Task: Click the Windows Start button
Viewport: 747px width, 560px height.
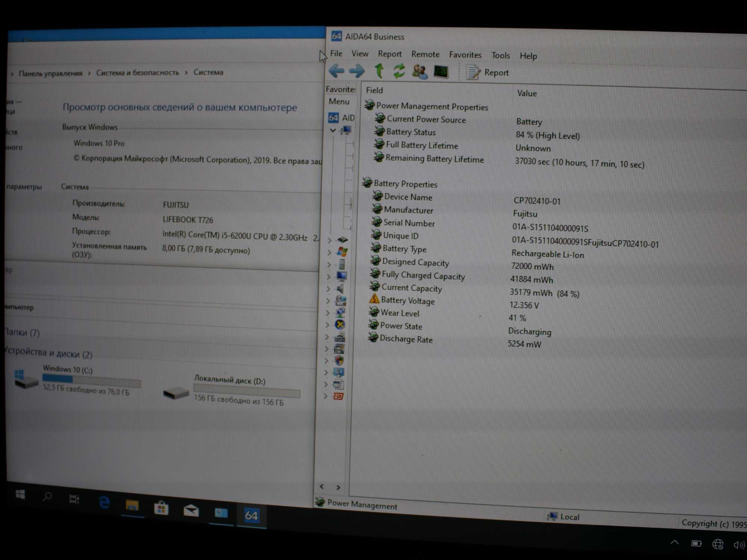Action: (20, 495)
